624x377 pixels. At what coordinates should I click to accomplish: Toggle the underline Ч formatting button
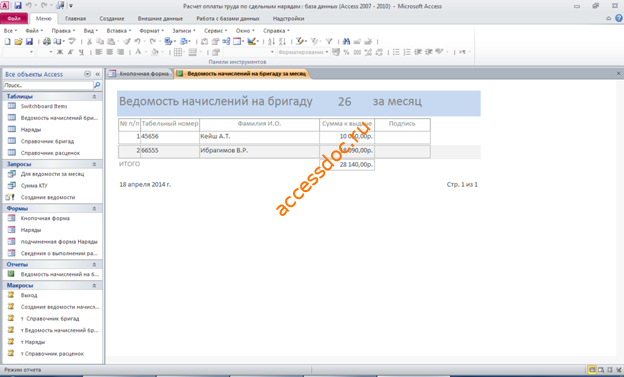point(81,52)
